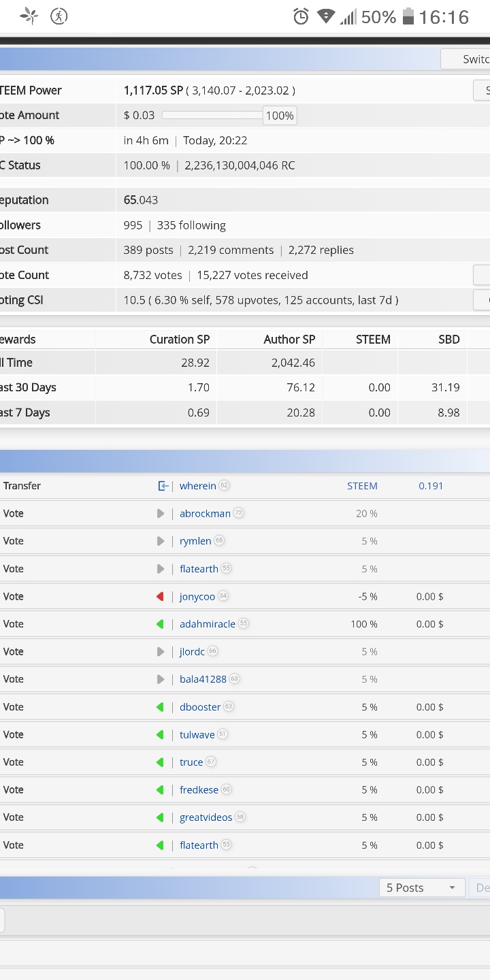
Task: Adjust the Vote Amount slider bar
Action: click(x=212, y=116)
